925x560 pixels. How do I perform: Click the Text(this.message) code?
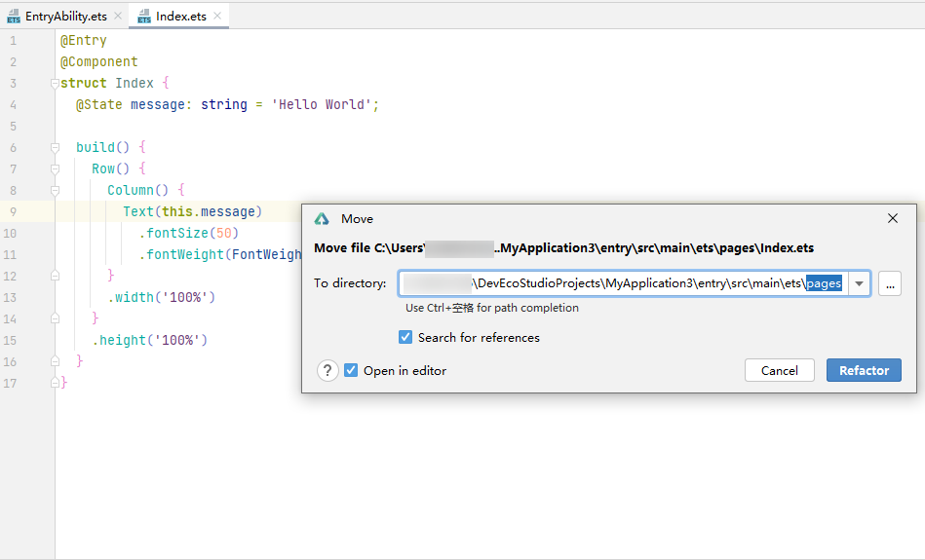pos(192,211)
